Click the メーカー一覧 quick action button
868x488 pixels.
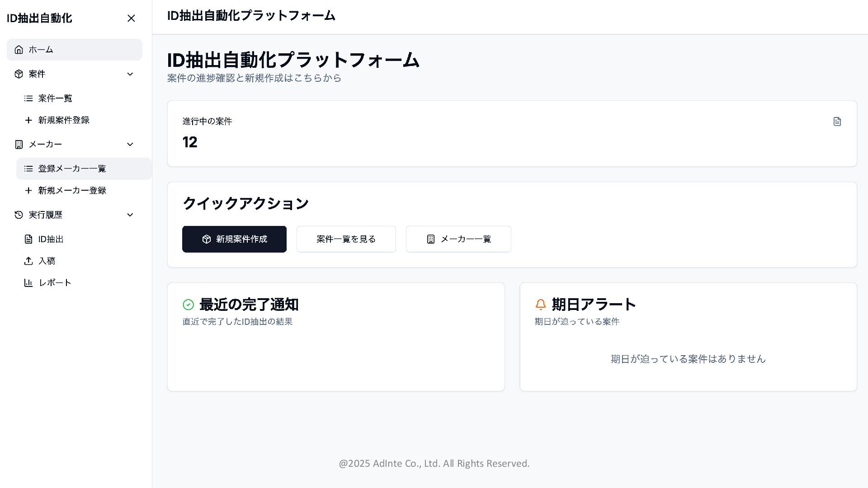[x=458, y=239]
